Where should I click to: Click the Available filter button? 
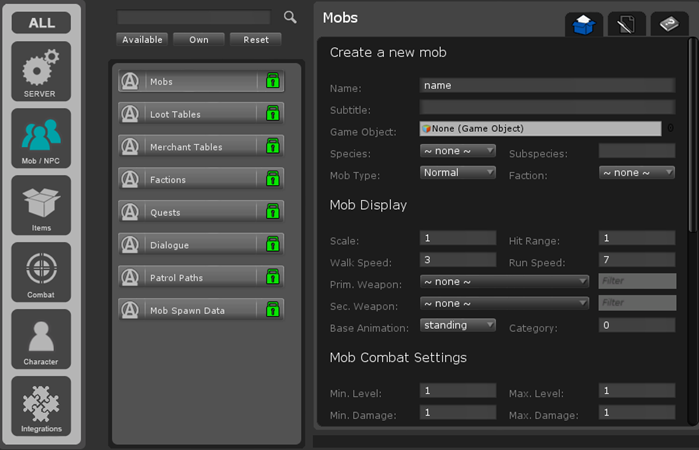141,40
